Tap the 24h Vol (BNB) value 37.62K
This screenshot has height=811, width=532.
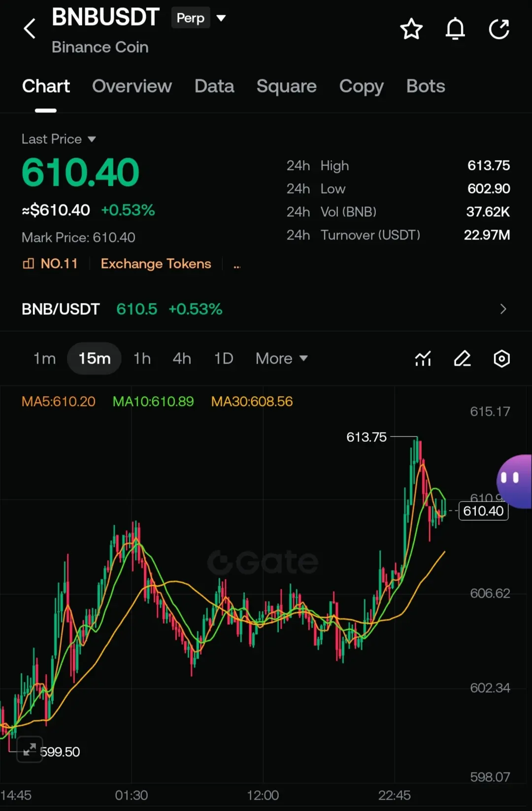click(488, 212)
